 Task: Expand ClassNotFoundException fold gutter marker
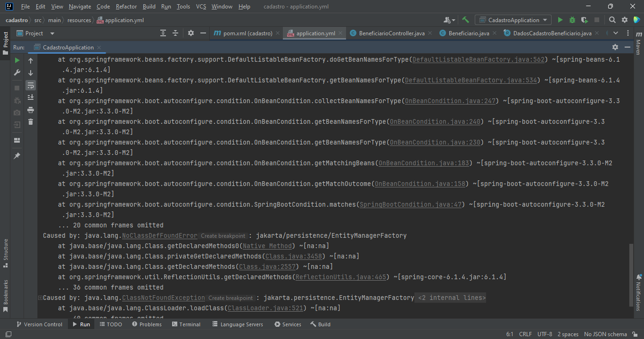click(40, 298)
